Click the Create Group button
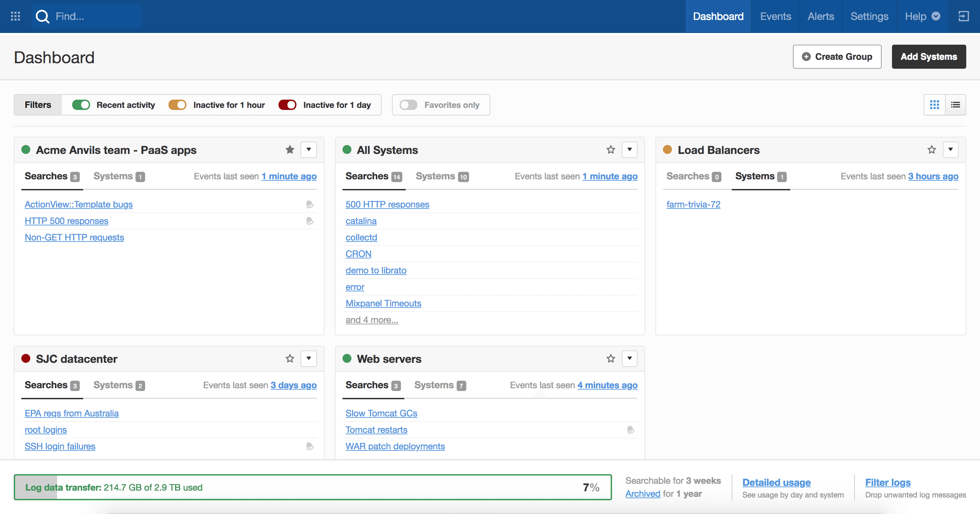This screenshot has width=980, height=514. (837, 57)
